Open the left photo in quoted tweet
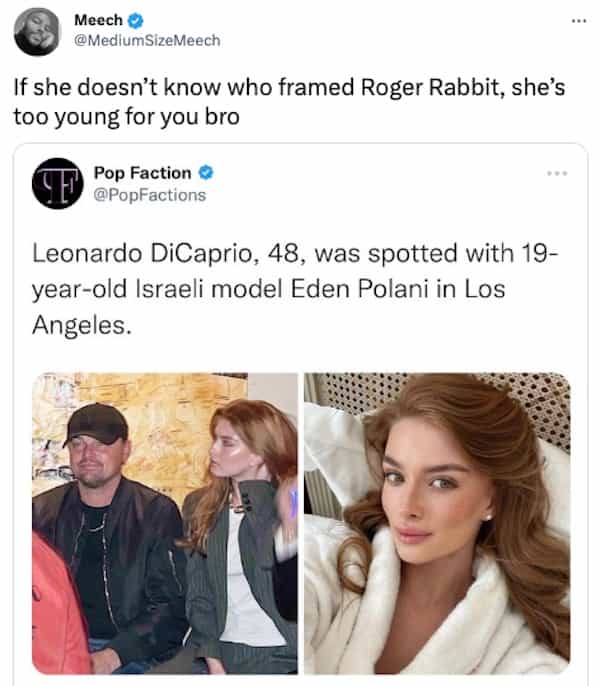 [165, 523]
